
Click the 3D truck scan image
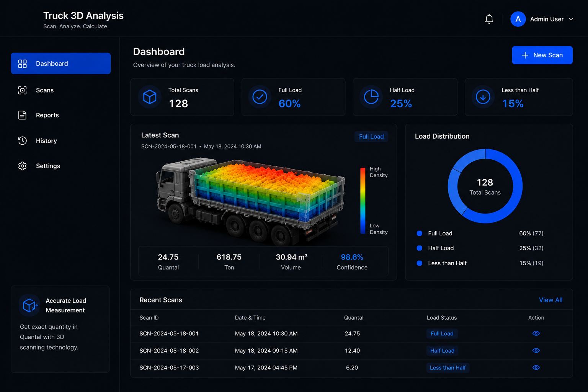coord(251,203)
